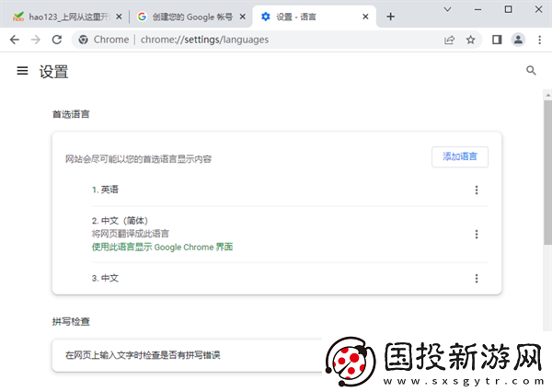Click the 拼写检查 section heading
This screenshot has height=392, width=552.
tap(71, 321)
